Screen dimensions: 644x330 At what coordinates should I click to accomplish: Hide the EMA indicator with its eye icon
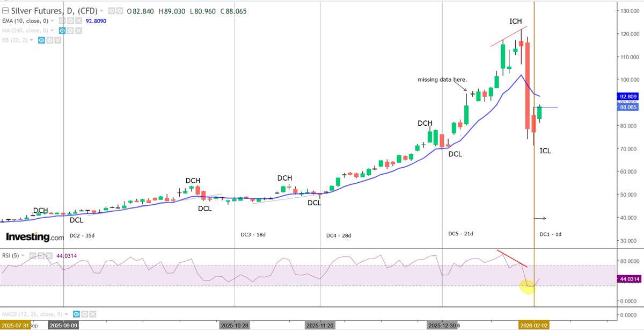pyautogui.click(x=62, y=20)
